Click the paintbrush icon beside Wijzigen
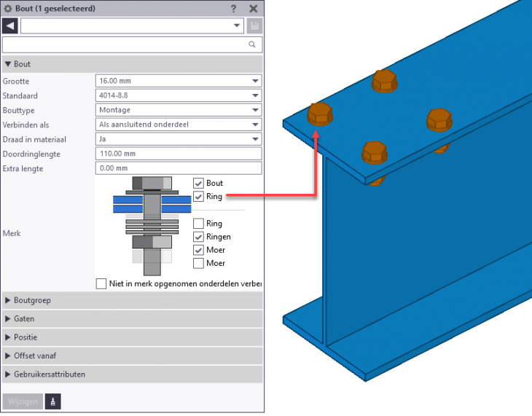The height and width of the screenshot is (416, 532). point(53,401)
